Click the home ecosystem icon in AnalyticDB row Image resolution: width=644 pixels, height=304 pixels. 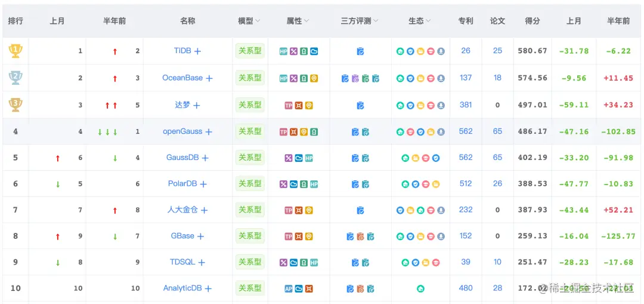pos(420,289)
